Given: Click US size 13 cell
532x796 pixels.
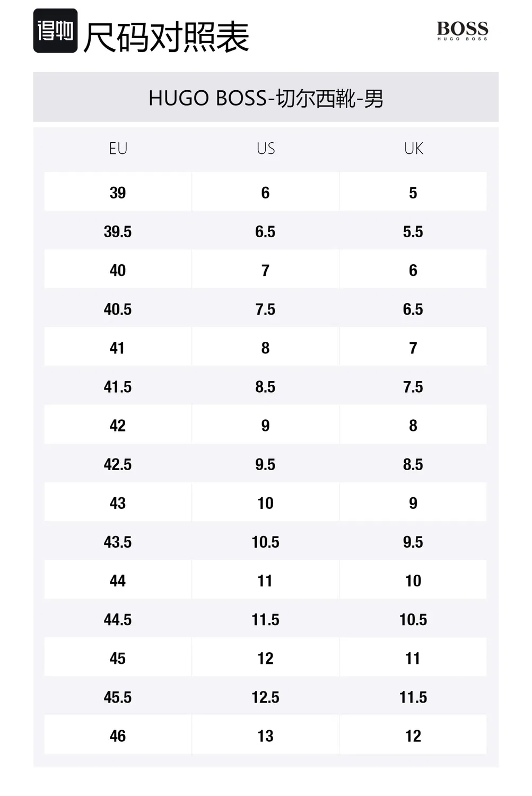Looking at the screenshot, I should pyautogui.click(x=266, y=736).
